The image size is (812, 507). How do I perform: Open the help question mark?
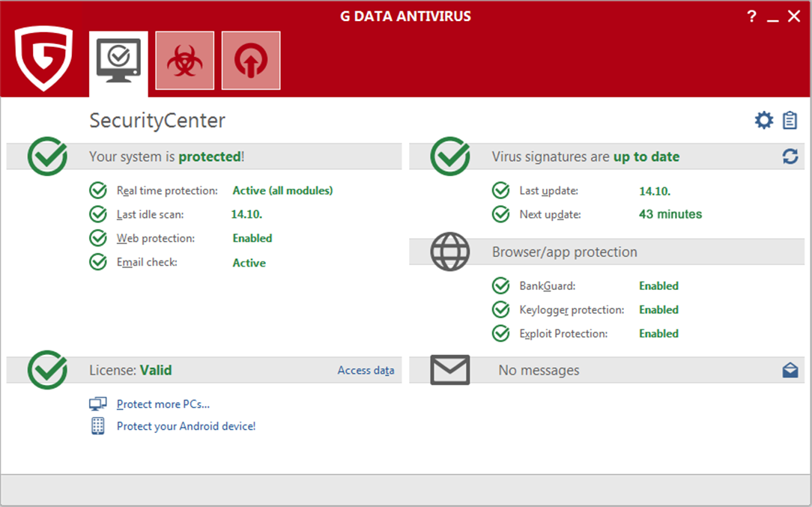751,16
